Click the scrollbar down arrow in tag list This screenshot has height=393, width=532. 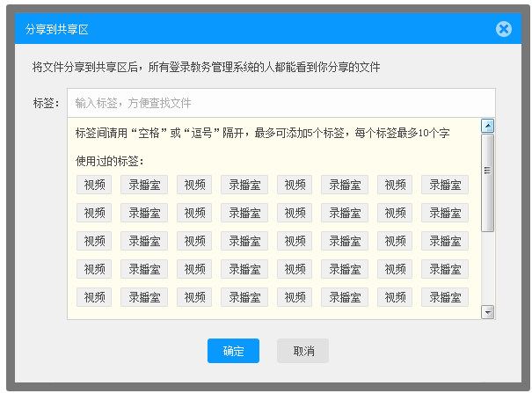[x=487, y=312]
